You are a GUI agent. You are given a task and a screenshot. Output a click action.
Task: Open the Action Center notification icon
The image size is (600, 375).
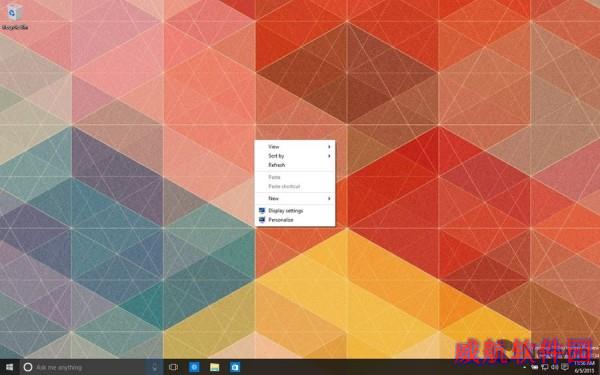(565, 367)
